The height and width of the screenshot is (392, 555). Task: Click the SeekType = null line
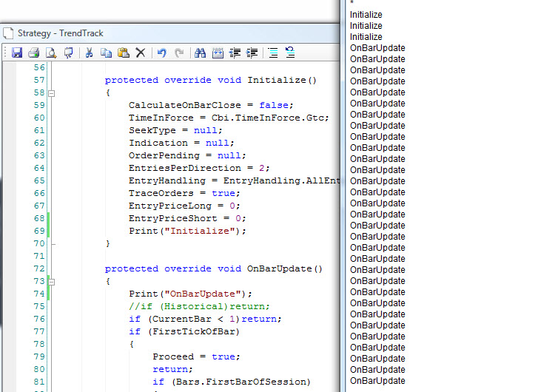[175, 130]
